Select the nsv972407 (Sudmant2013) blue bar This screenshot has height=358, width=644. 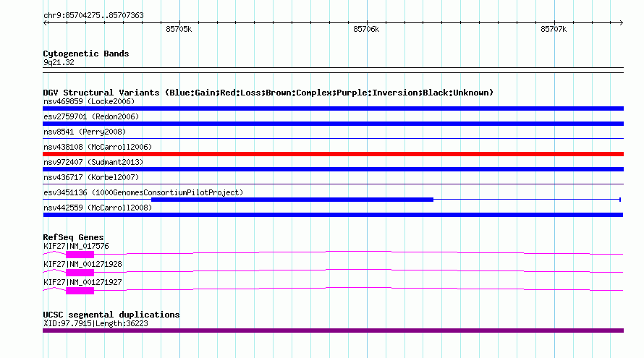(x=333, y=169)
